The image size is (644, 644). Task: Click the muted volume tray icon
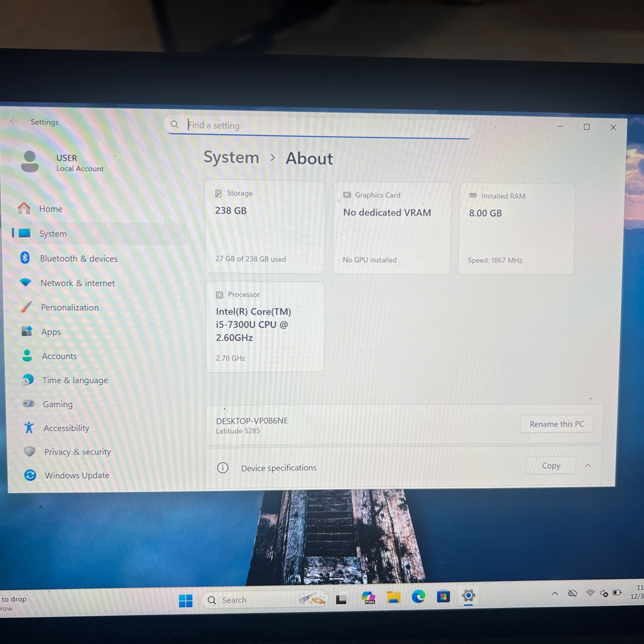(604, 592)
